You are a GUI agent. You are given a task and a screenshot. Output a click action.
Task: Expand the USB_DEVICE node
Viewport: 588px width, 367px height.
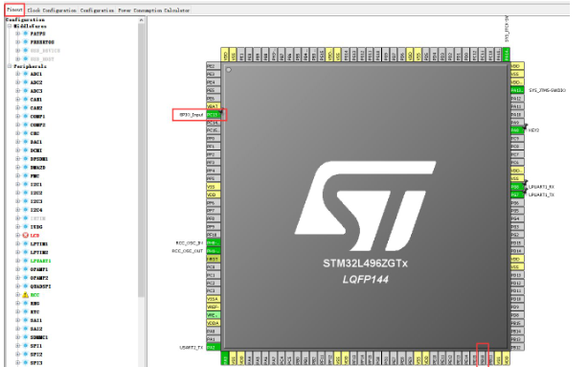(x=17, y=50)
